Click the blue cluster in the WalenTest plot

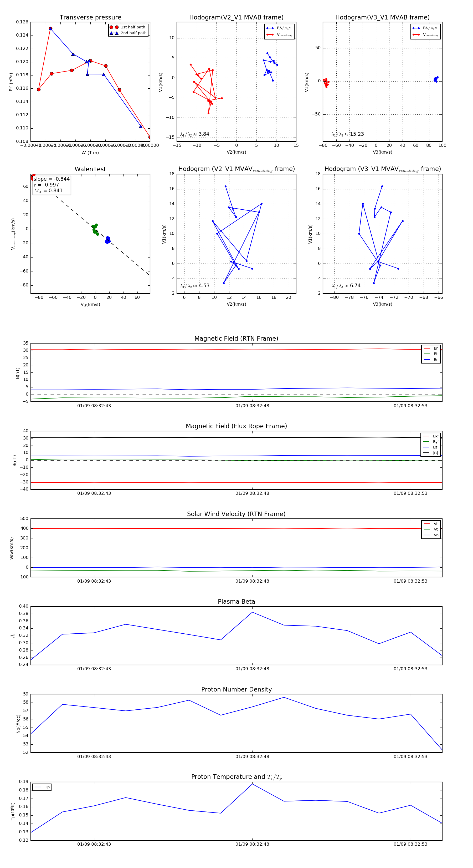[108, 240]
